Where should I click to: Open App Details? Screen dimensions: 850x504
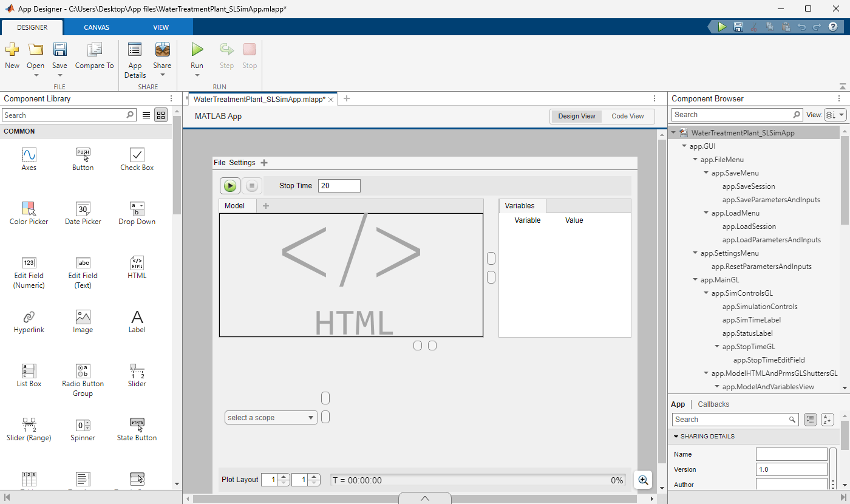click(135, 50)
